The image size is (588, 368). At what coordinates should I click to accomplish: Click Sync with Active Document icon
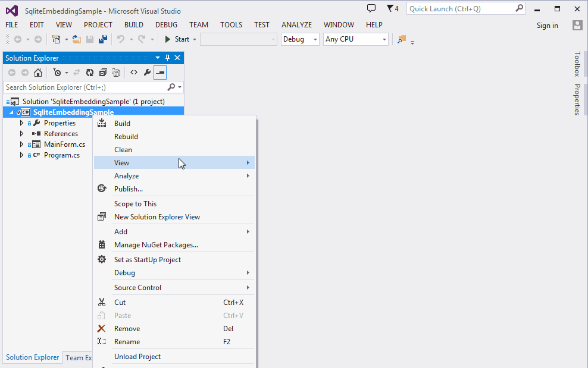(x=77, y=72)
